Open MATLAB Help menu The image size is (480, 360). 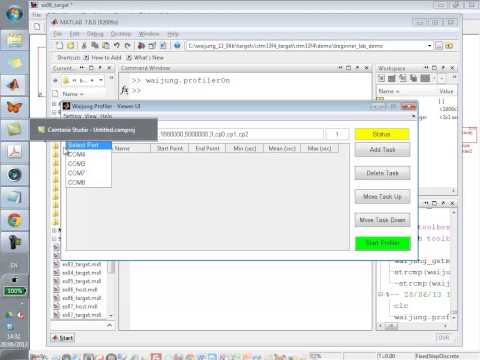pos(173,34)
